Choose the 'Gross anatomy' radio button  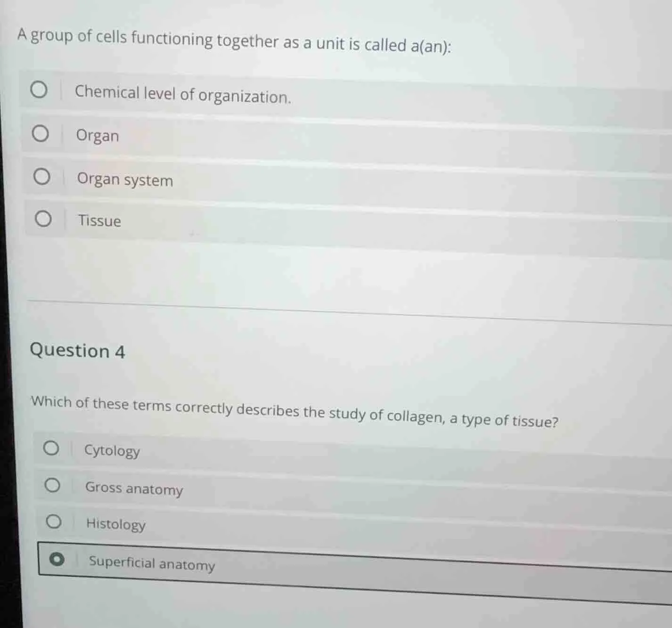(x=52, y=485)
